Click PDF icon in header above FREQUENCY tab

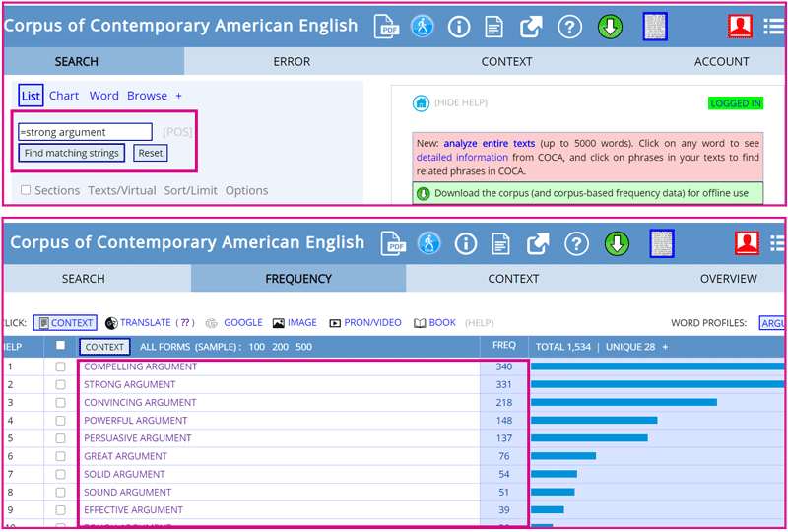394,243
